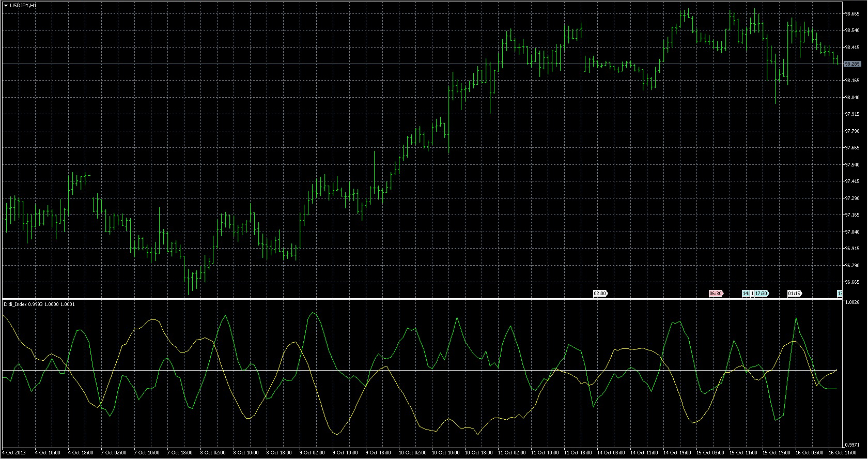The image size is (868, 459).
Task: Click the 97.790 price scale value
Action: (852, 131)
